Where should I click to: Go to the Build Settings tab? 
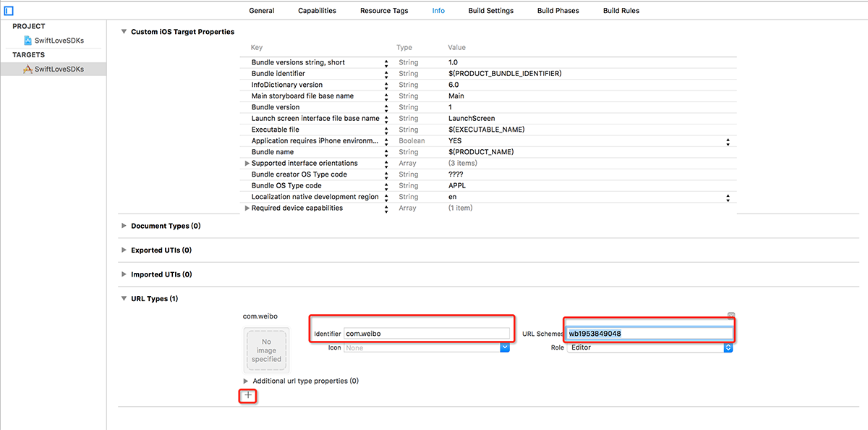(x=490, y=11)
